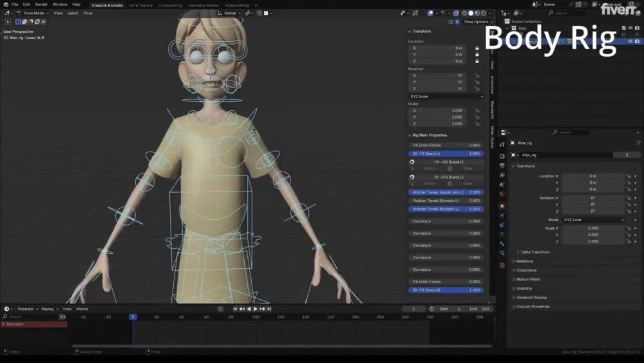
Task: Open XYZ Euler rotation mode dropdown in sidebar
Action: point(446,97)
